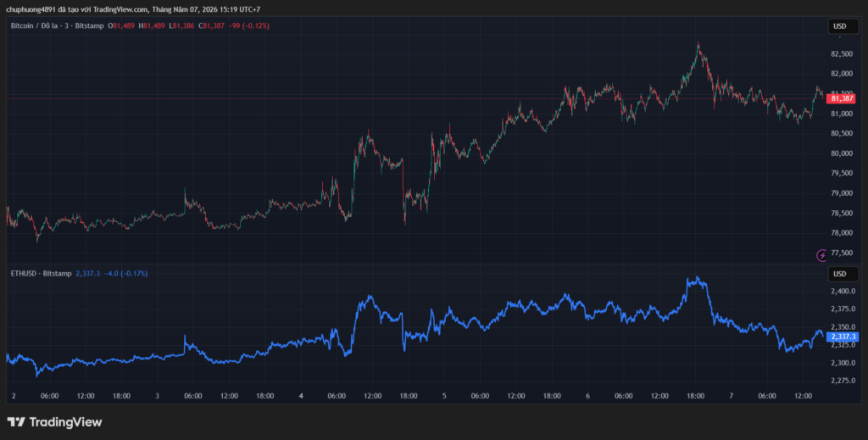Click the 2,400.0 ETH price scale label

pyautogui.click(x=843, y=291)
